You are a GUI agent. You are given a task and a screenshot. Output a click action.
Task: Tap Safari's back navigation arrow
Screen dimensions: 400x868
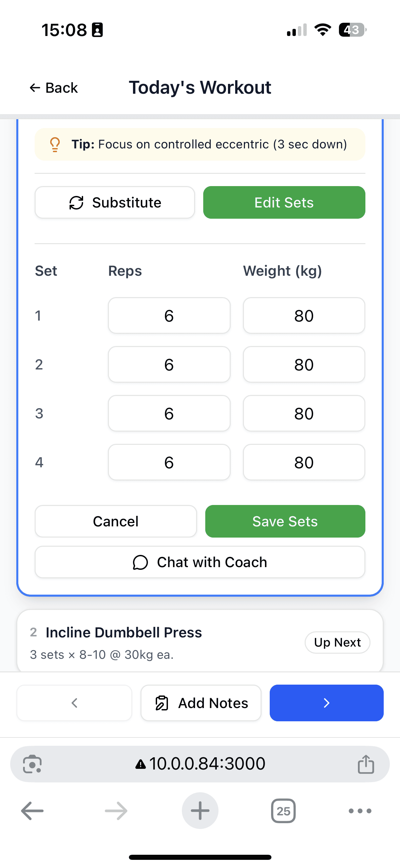click(x=32, y=811)
